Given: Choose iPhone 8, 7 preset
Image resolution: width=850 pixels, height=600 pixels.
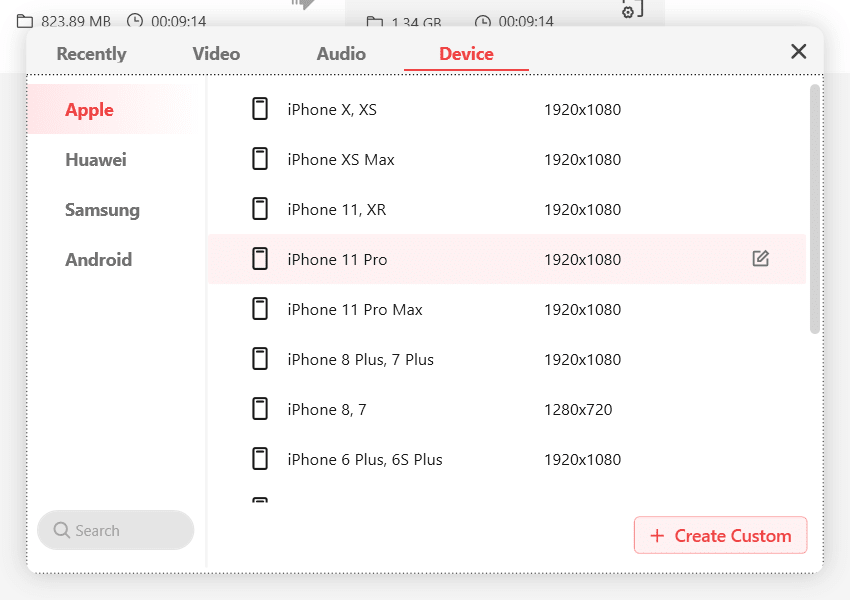Looking at the screenshot, I should [507, 409].
